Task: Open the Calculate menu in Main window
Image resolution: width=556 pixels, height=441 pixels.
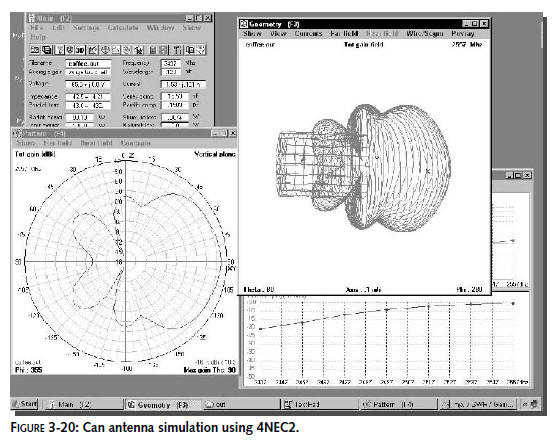Action: 123,28
